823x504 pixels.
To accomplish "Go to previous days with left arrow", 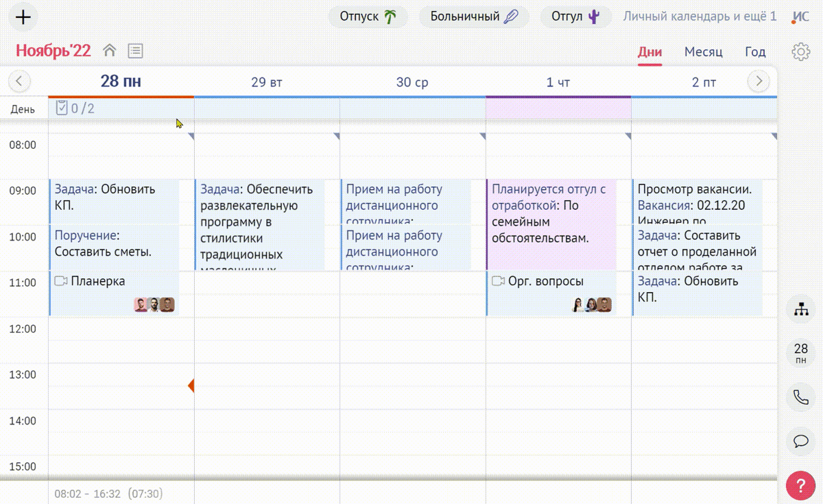I will pos(19,82).
